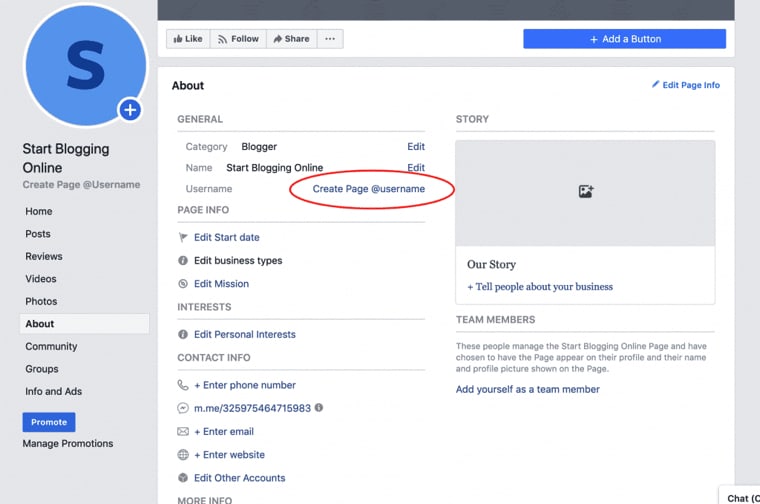The height and width of the screenshot is (504, 760).
Task: Open Info and Ads in sidebar
Action: point(53,392)
